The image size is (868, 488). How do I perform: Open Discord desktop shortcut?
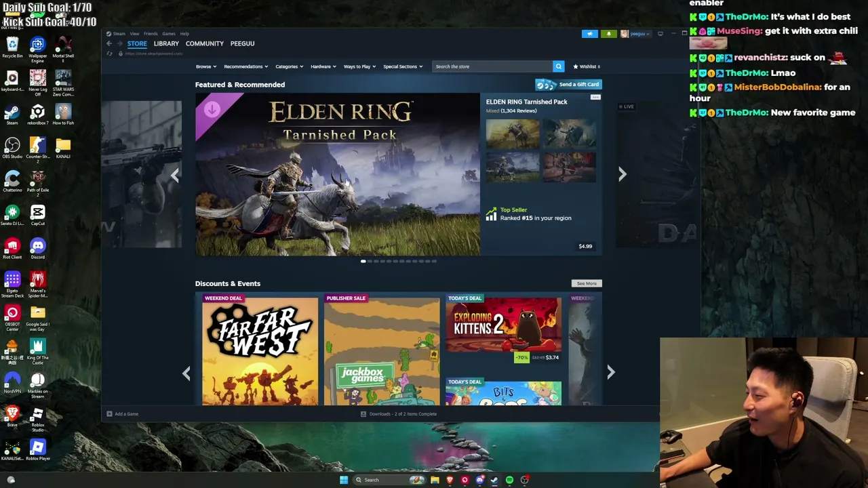pos(37,249)
